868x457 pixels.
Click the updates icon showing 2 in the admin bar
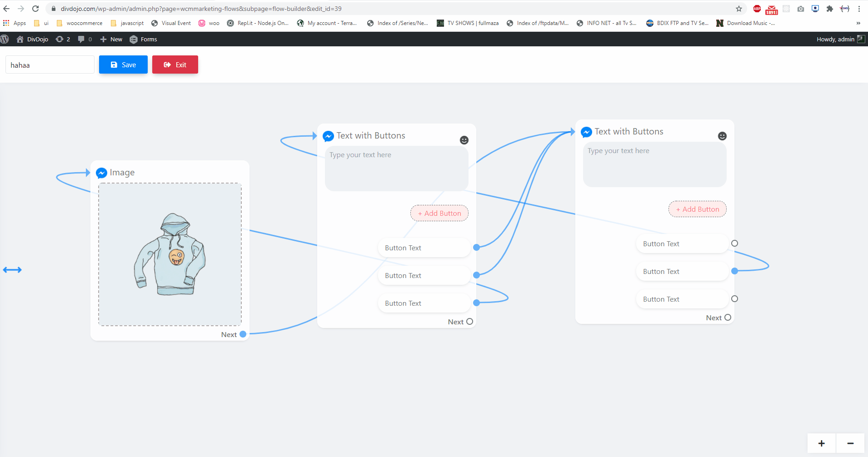pos(62,39)
